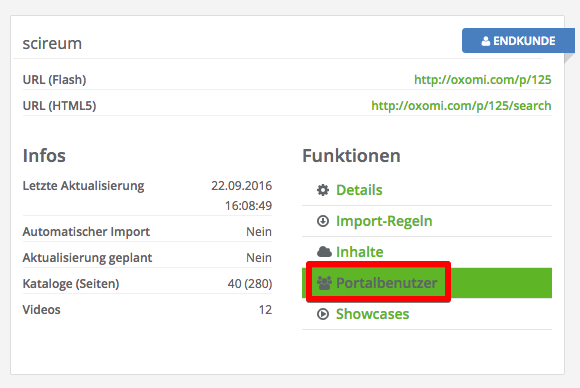Click the user group icon beside Portalbenutzer
The image size is (580, 388).
[324, 283]
